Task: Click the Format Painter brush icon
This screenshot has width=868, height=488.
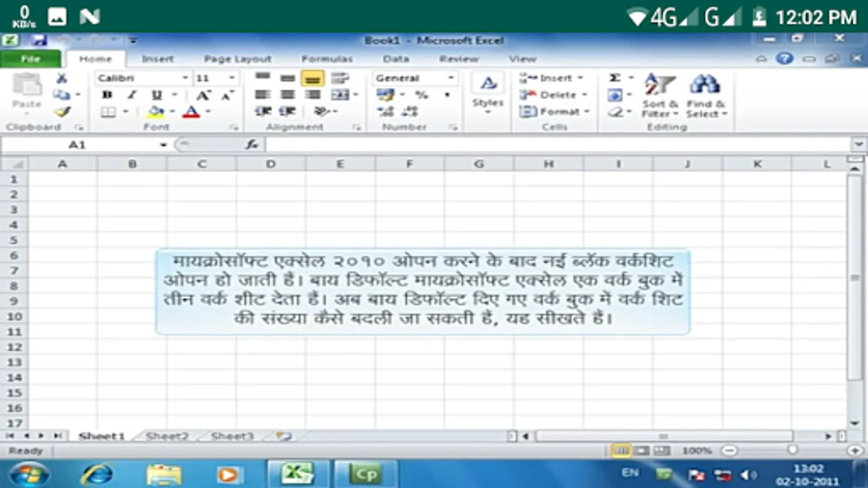Action: point(62,112)
